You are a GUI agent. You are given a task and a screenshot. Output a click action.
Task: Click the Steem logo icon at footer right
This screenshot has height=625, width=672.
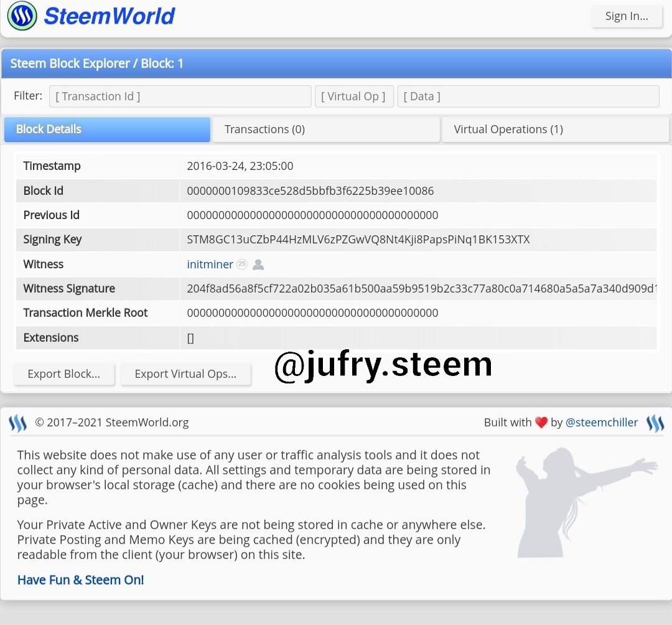[655, 423]
